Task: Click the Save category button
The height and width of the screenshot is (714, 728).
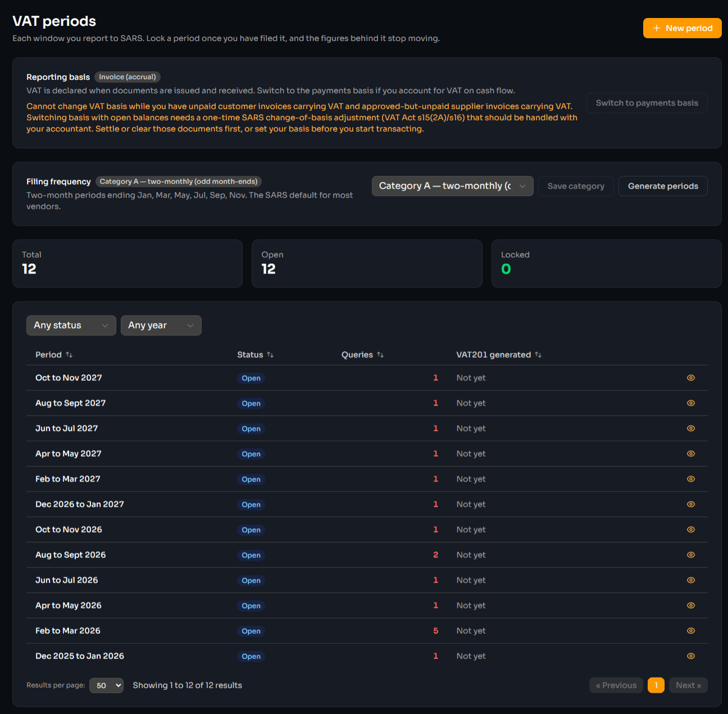Action: [x=576, y=186]
